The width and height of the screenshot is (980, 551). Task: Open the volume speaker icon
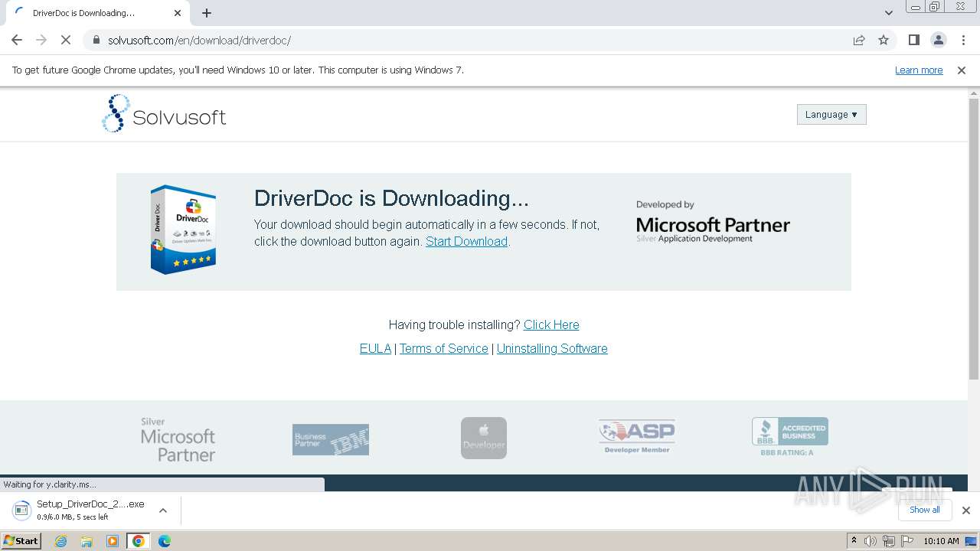point(871,541)
